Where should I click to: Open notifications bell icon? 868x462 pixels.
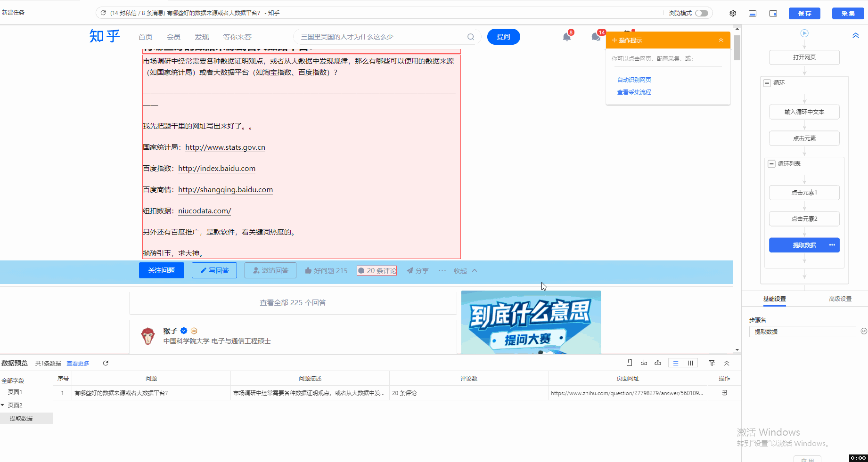point(567,37)
